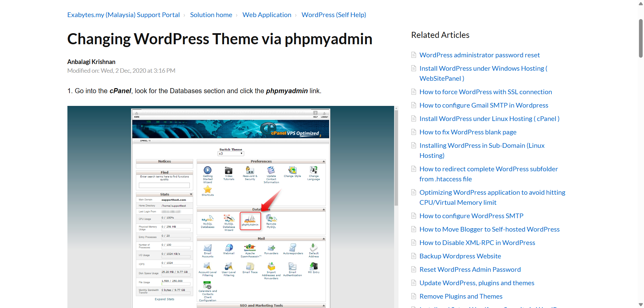Open redirect complete WordPress subfolder from .htaccess article

tap(489, 174)
